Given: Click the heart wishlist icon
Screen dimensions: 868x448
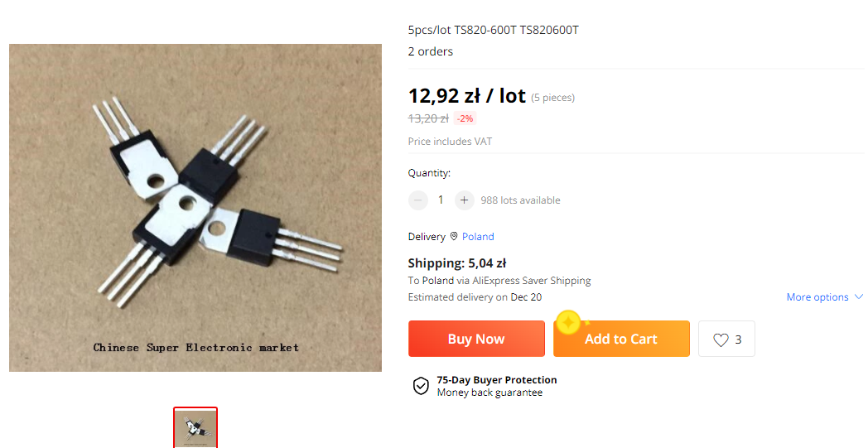Looking at the screenshot, I should click(x=721, y=340).
